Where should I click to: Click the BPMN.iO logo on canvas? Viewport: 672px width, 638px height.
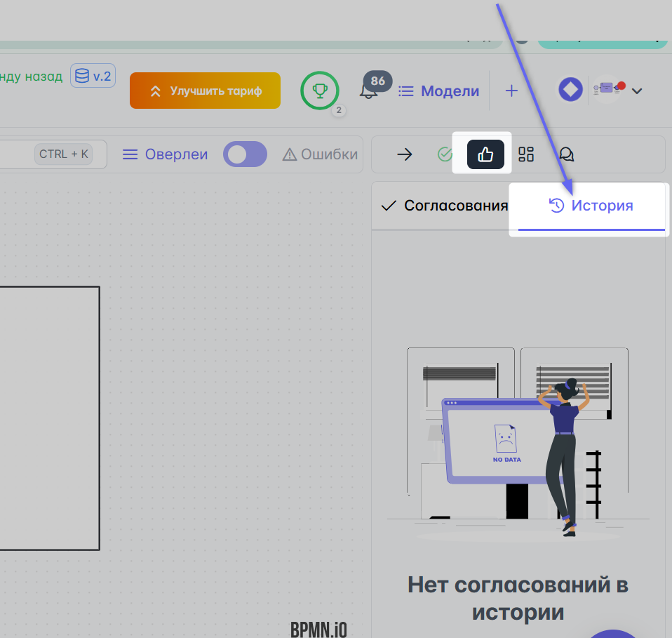click(318, 629)
